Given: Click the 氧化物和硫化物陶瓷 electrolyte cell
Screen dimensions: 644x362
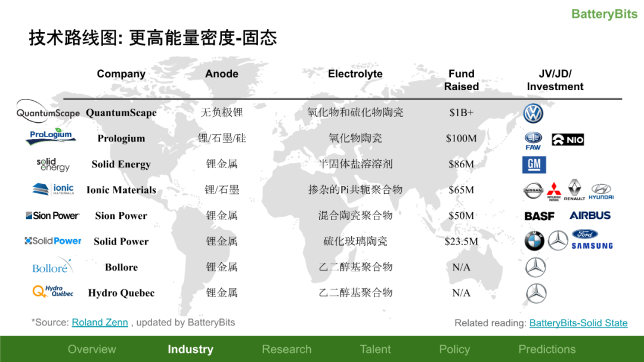Looking at the screenshot, I should click(x=355, y=112).
